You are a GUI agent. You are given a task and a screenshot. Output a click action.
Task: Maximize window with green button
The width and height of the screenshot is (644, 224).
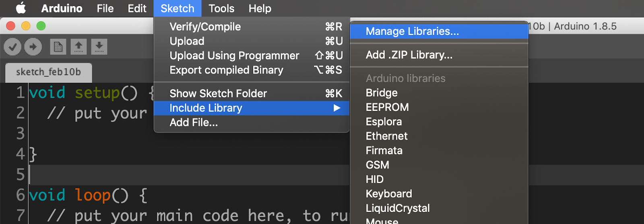coord(41,26)
